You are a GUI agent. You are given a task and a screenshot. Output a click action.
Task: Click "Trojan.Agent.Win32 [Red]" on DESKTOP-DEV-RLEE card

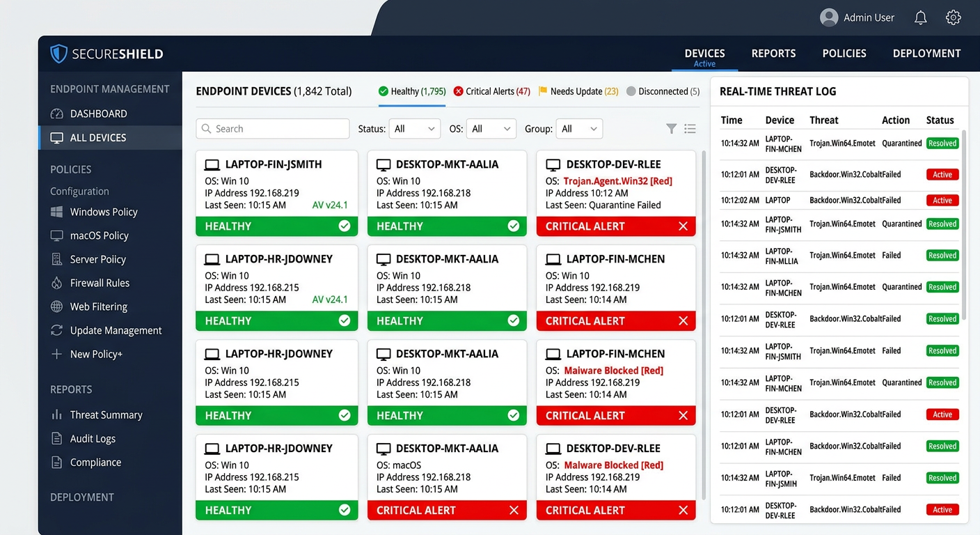click(618, 181)
